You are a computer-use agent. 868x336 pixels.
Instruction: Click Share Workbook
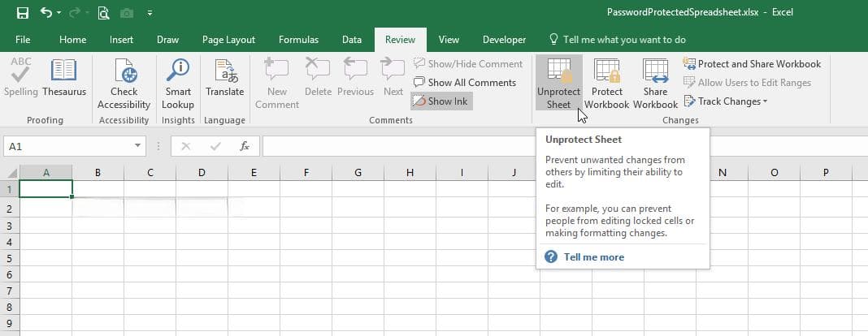pos(655,84)
